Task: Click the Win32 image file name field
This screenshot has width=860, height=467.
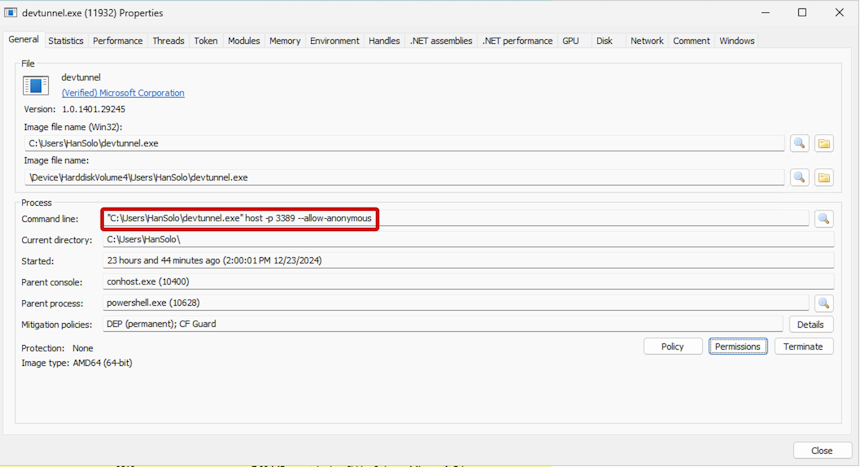Action: (404, 143)
